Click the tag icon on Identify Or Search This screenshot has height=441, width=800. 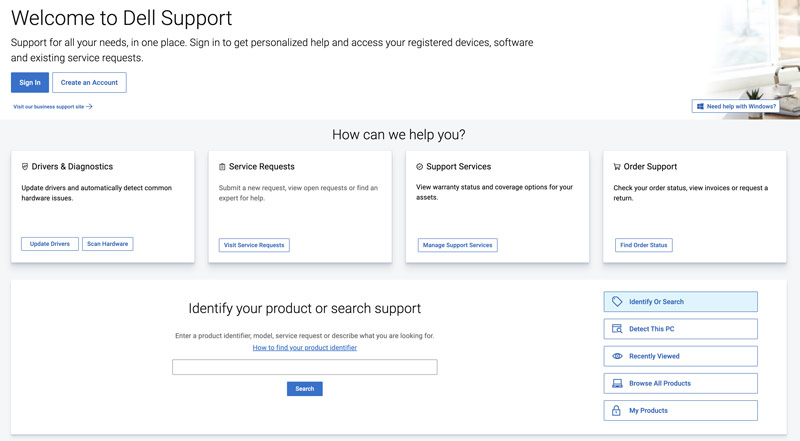point(617,302)
